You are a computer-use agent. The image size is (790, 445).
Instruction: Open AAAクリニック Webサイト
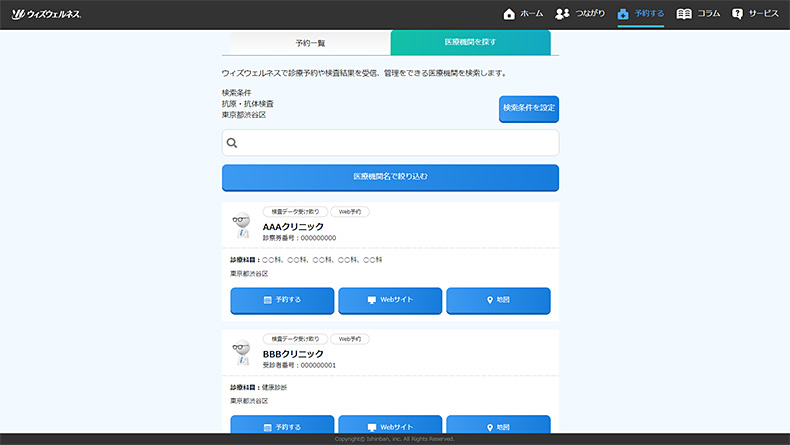390,300
